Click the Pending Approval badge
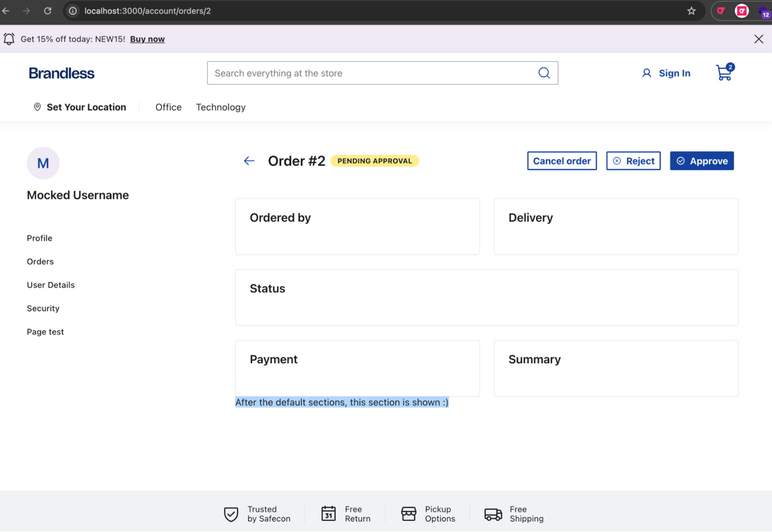The height and width of the screenshot is (532, 772). [375, 161]
